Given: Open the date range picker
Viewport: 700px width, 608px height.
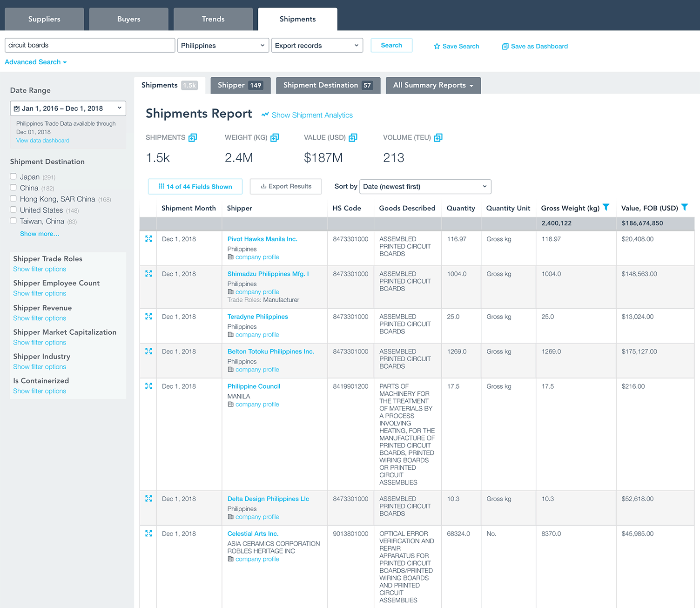Looking at the screenshot, I should coord(68,108).
